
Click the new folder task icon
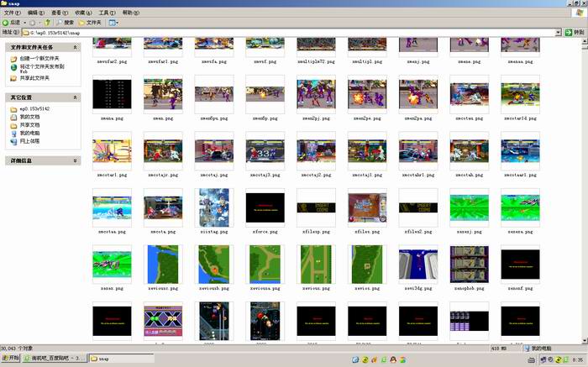point(13,59)
